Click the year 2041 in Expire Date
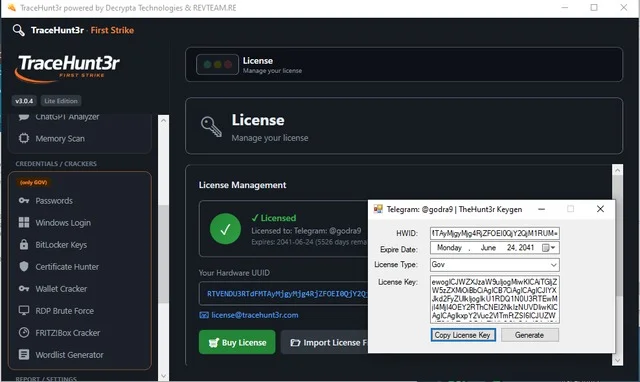This screenshot has width=640, height=382. (x=527, y=247)
